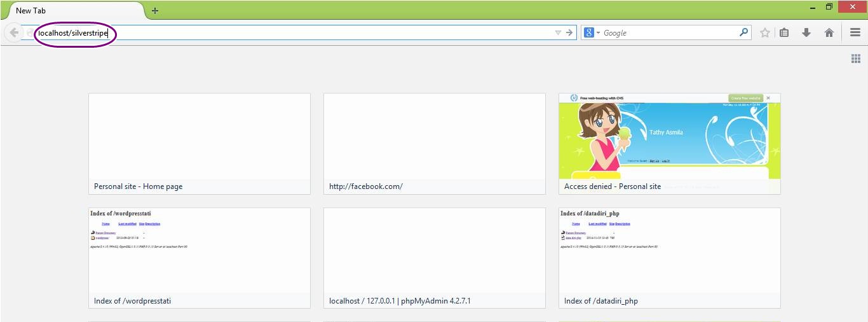
Task: Click inside the Google search box
Action: (x=667, y=32)
